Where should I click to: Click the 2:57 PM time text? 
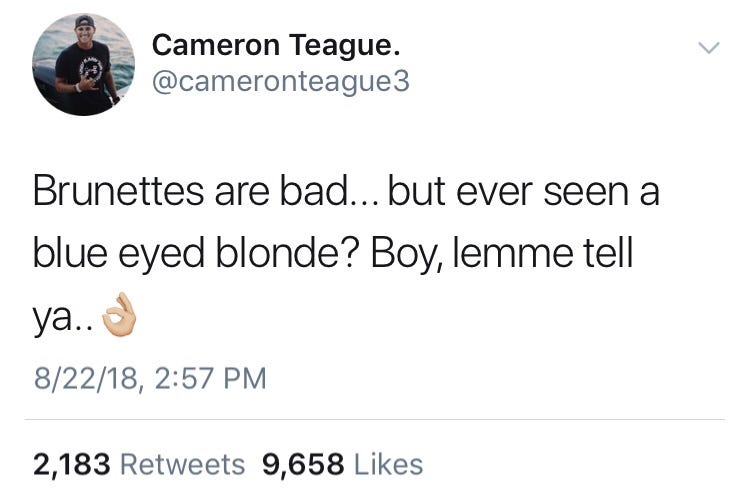[210, 378]
